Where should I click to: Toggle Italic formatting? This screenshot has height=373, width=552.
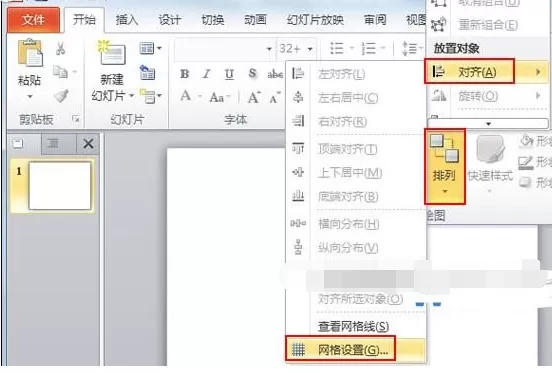[207, 74]
